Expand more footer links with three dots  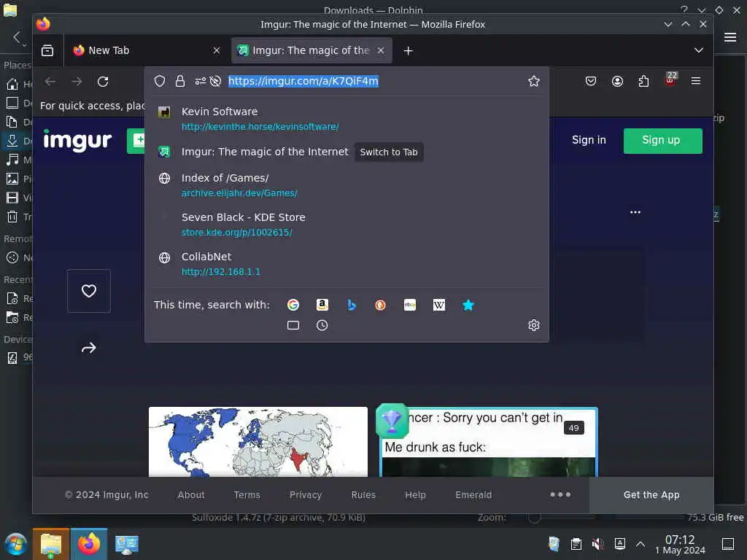tap(560, 495)
